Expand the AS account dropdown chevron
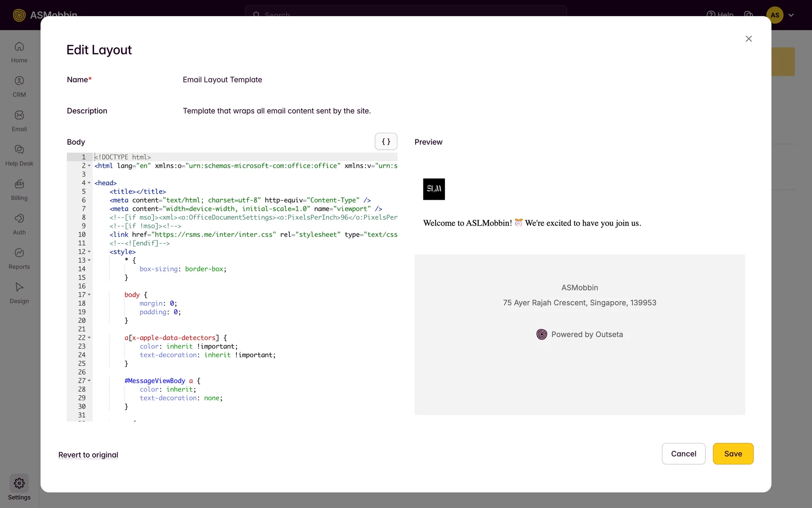This screenshot has height=508, width=812. [791, 15]
